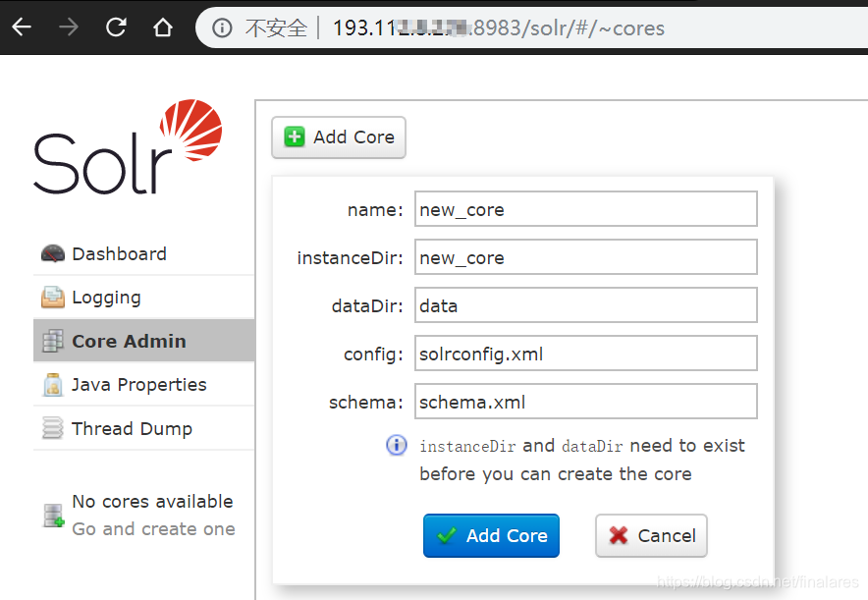Screen dimensions: 868x600
Task: Click the green checkmark on Add Core
Action: pos(446,535)
